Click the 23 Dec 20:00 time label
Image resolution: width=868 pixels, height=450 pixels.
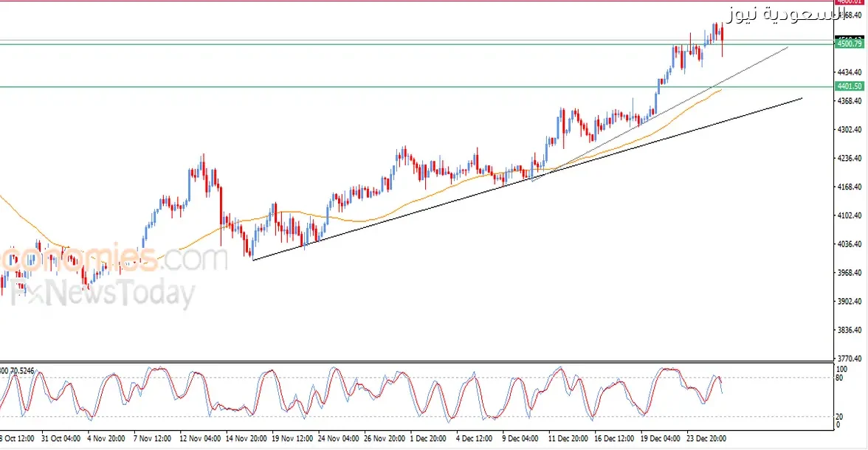pos(707,438)
